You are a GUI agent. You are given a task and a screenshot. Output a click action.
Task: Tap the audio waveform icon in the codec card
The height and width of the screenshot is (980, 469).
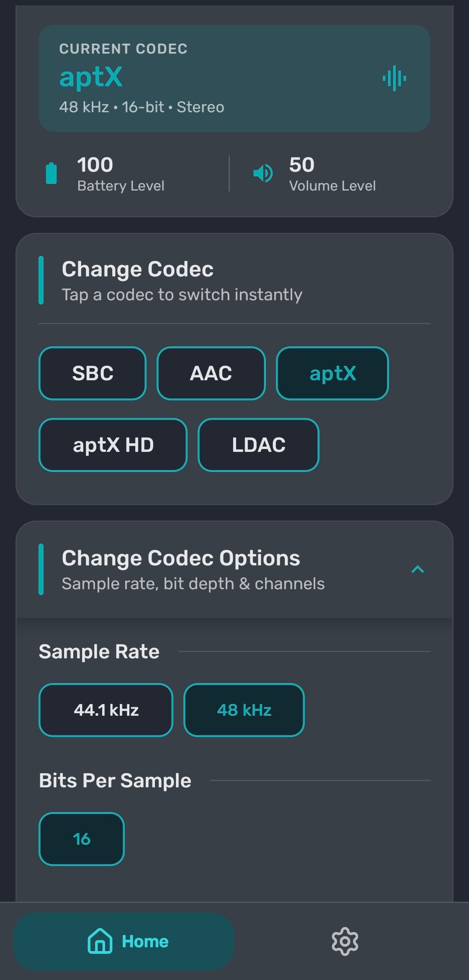click(x=394, y=78)
